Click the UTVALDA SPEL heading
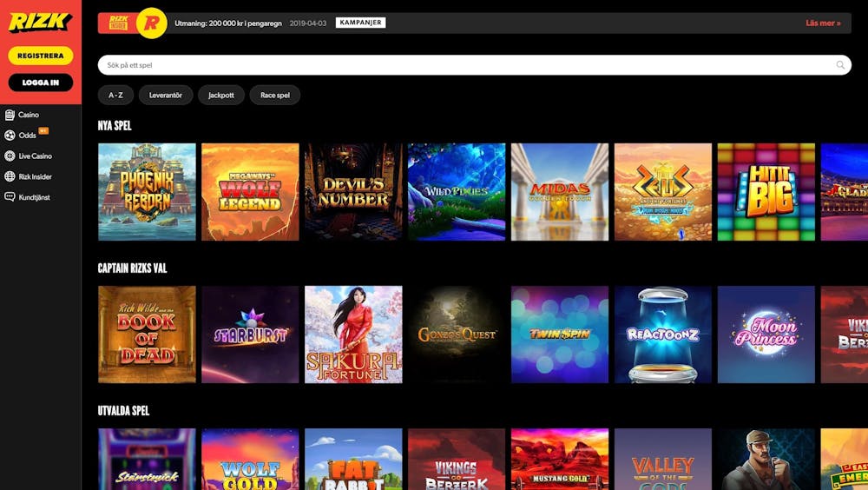 [x=123, y=411]
